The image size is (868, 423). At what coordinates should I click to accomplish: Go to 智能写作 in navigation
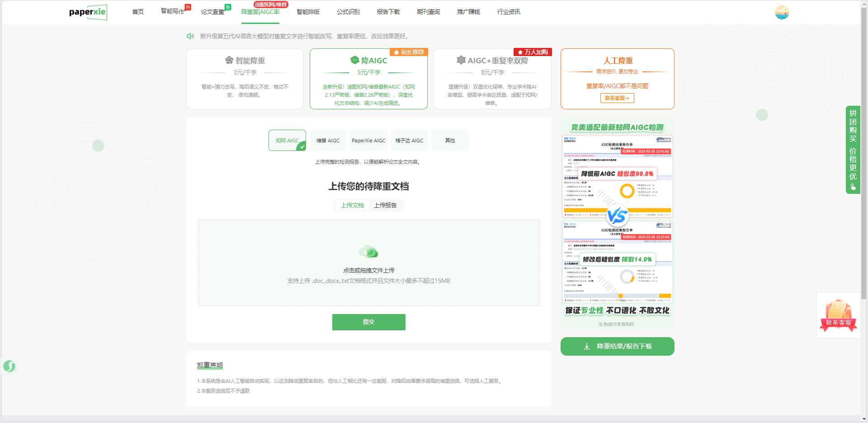[x=173, y=11]
